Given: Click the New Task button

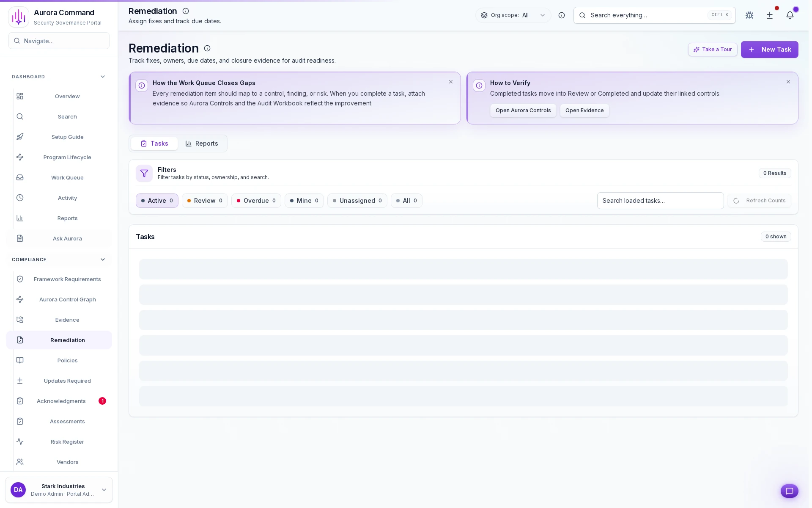Looking at the screenshot, I should pos(769,50).
